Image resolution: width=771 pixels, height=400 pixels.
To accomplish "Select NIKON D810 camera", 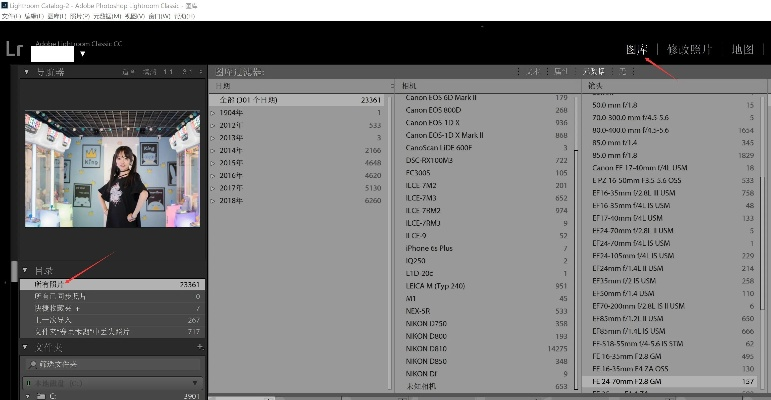I will tap(484, 349).
